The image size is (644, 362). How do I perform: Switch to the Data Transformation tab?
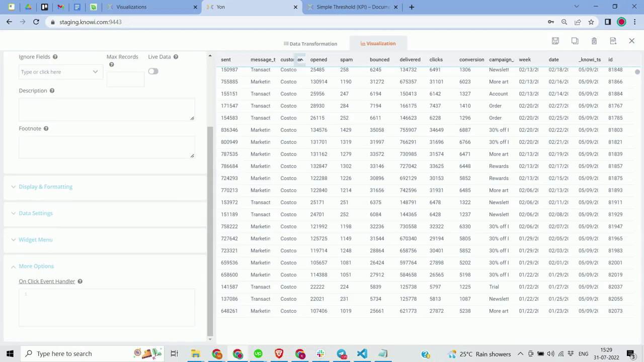pyautogui.click(x=310, y=44)
